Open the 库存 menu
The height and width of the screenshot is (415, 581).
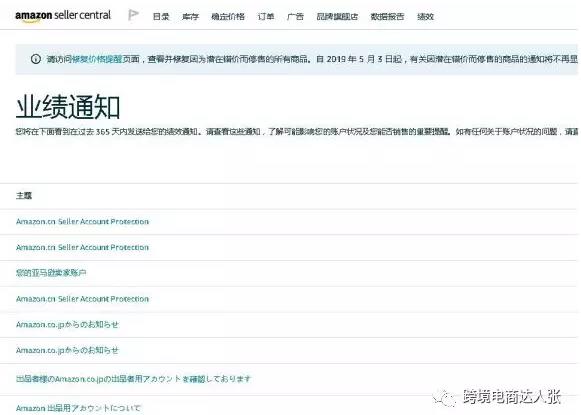coord(190,17)
